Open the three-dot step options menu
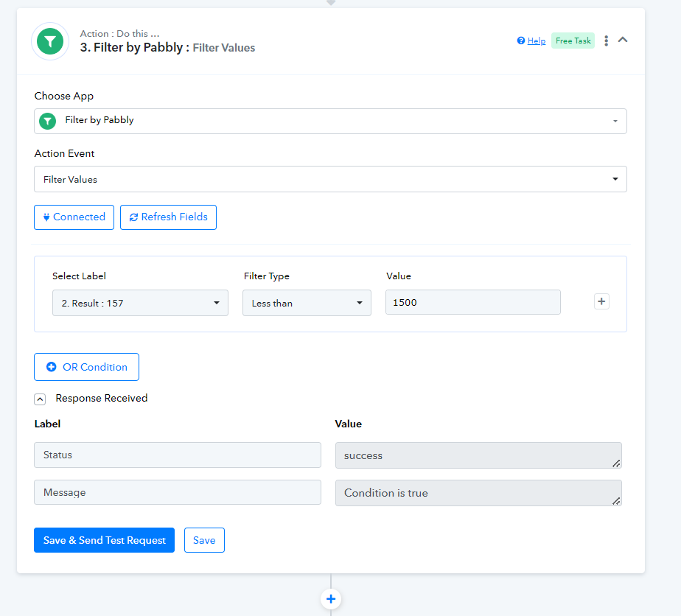Image resolution: width=681 pixels, height=616 pixels. coord(607,41)
